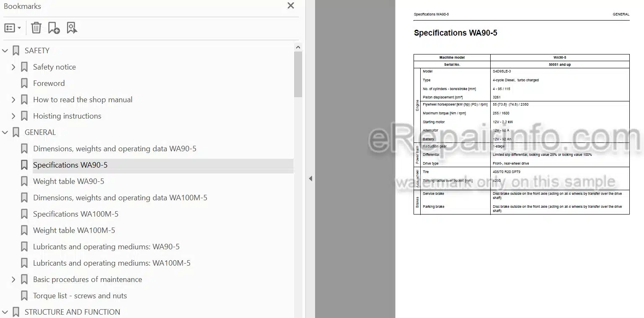
Task: Click bookmark icon beside How to read
Action: point(24,100)
